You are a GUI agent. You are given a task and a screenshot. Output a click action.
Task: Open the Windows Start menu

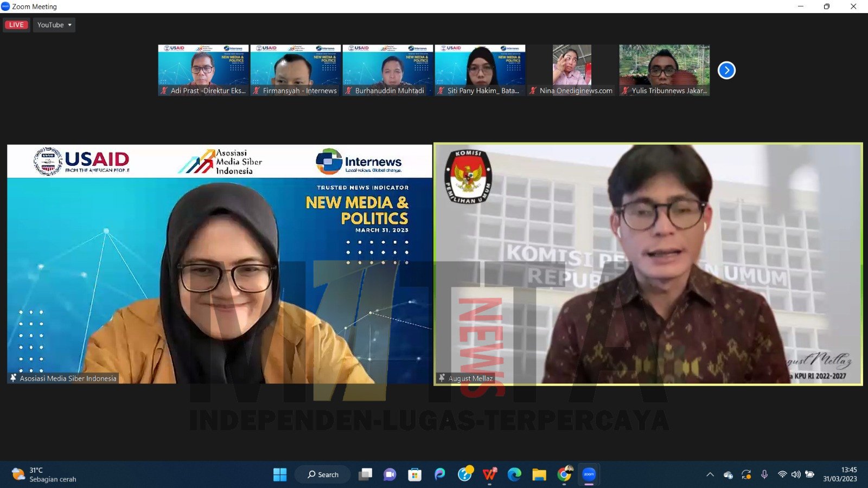click(x=280, y=475)
